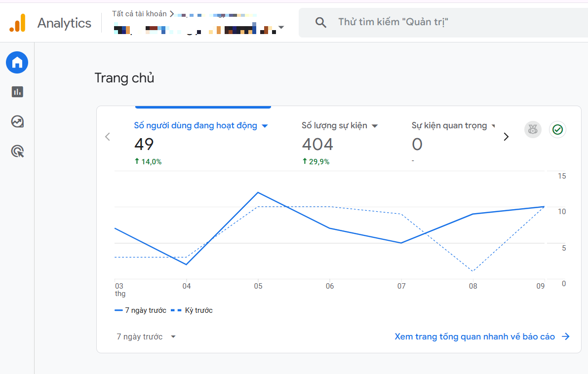Expand the account property selector dropdown

tap(281, 28)
